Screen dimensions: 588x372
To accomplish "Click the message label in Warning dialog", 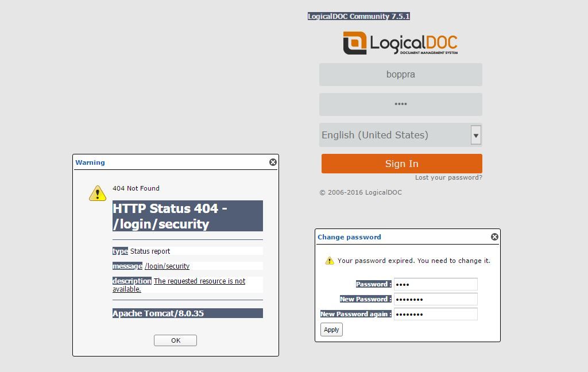I will [127, 266].
